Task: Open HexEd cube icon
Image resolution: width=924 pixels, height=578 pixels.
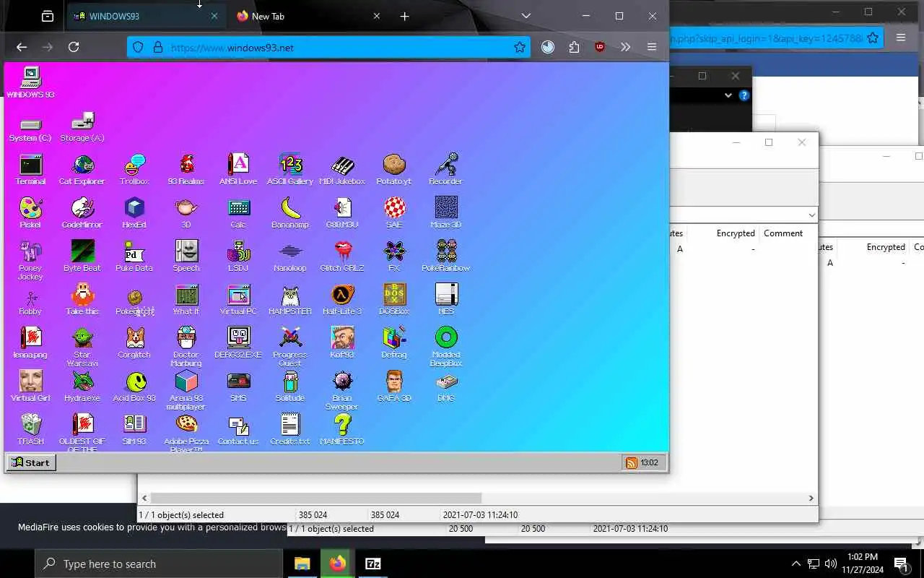Action: click(134, 212)
